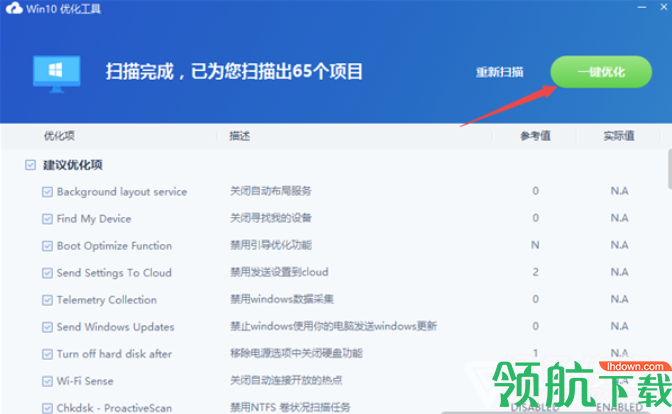Click the 扫描完成 scan result headline

(x=234, y=72)
